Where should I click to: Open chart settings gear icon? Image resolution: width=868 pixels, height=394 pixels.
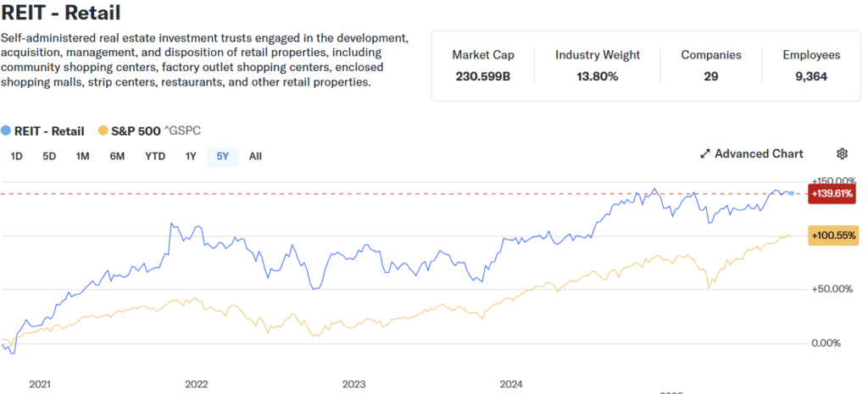(x=842, y=153)
